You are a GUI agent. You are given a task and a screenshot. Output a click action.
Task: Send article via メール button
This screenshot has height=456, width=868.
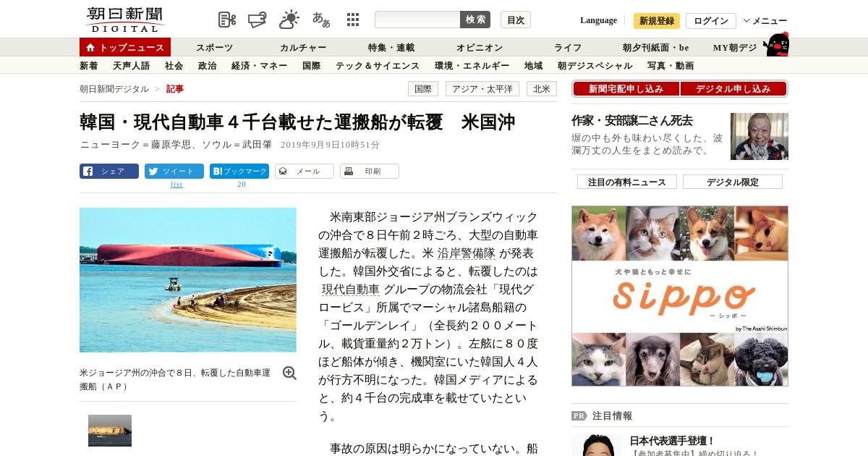pos(305,172)
